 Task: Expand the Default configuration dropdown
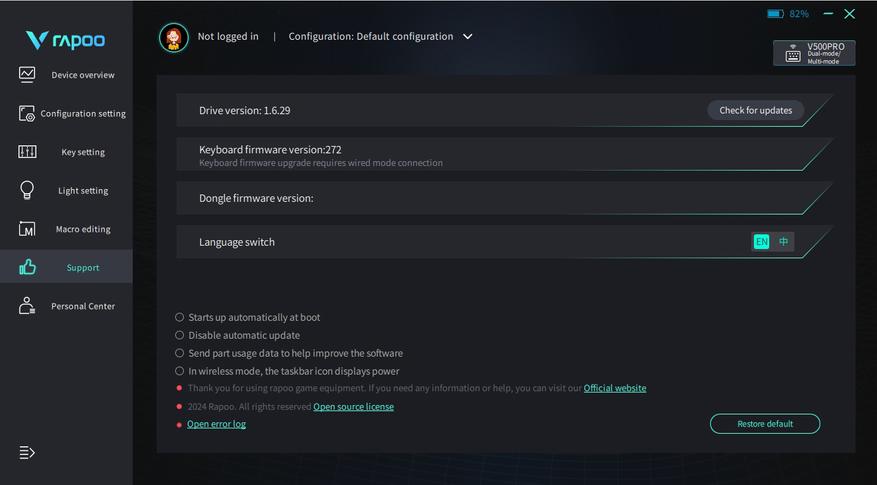467,37
